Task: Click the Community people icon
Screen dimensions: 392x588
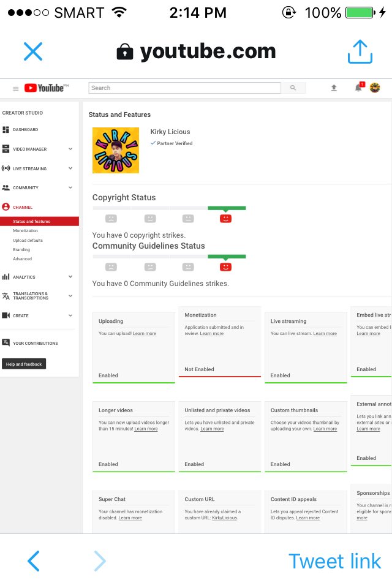Action: (6, 187)
